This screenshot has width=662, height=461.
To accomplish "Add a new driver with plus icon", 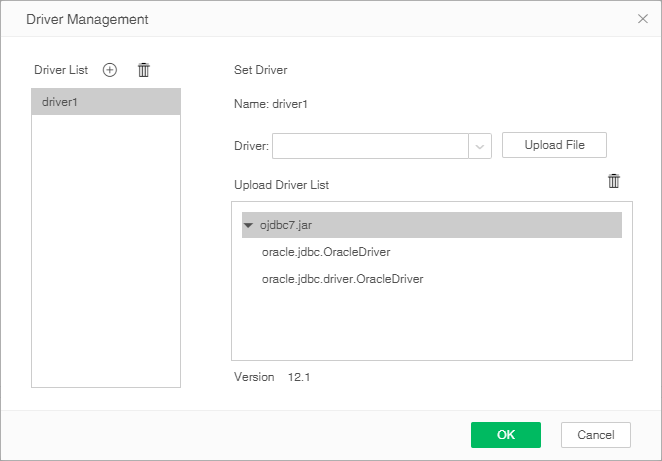I will (x=110, y=70).
